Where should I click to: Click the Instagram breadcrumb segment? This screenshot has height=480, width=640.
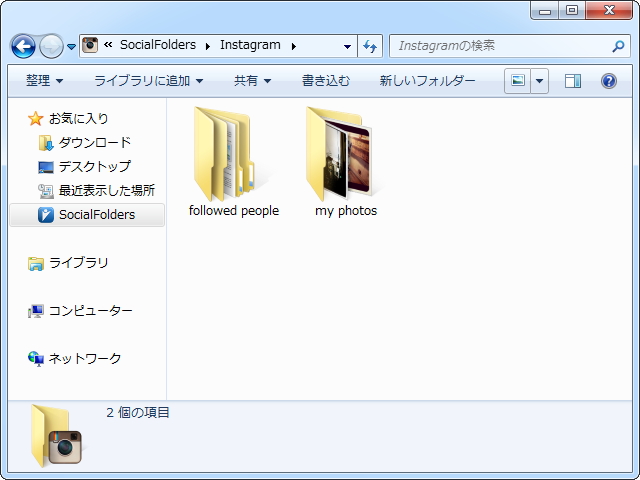(x=250, y=45)
